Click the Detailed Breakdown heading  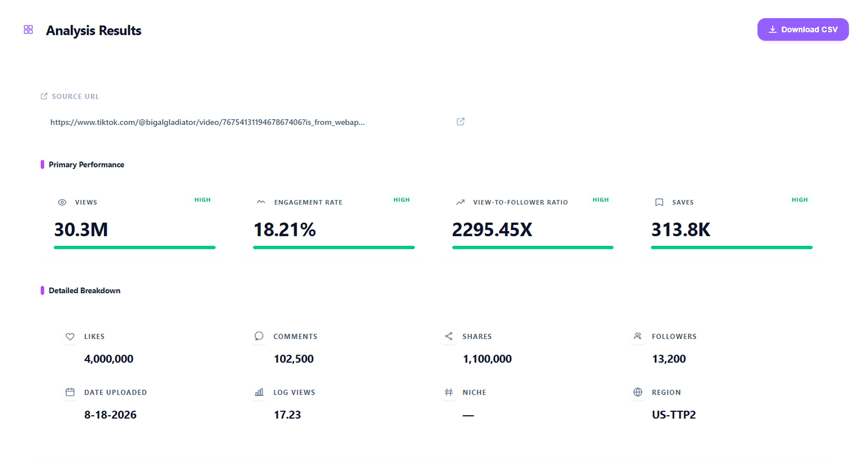[x=85, y=291]
